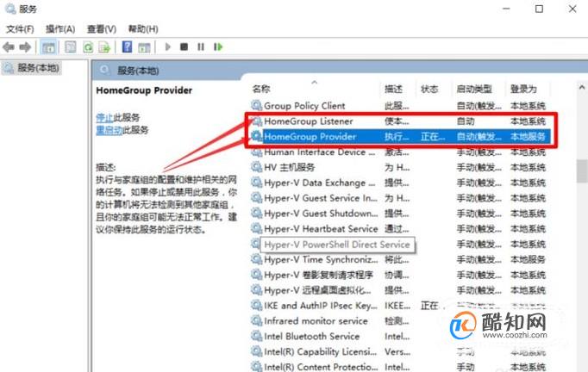Select Infrared monitor service row
The image size is (588, 372).
[x=399, y=321]
